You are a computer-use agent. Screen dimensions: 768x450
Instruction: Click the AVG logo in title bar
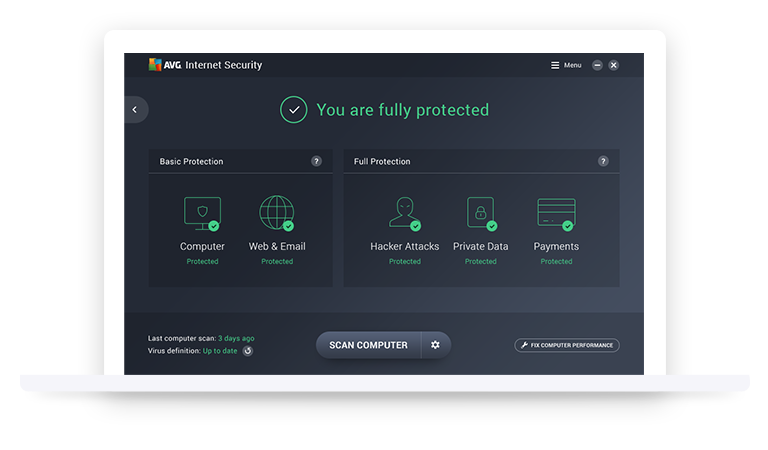[165, 65]
